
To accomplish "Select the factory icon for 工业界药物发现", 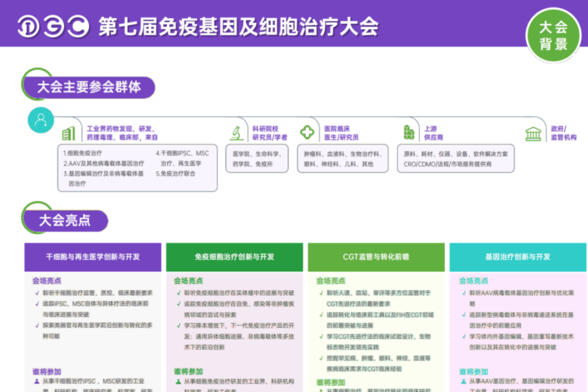I will (x=69, y=132).
